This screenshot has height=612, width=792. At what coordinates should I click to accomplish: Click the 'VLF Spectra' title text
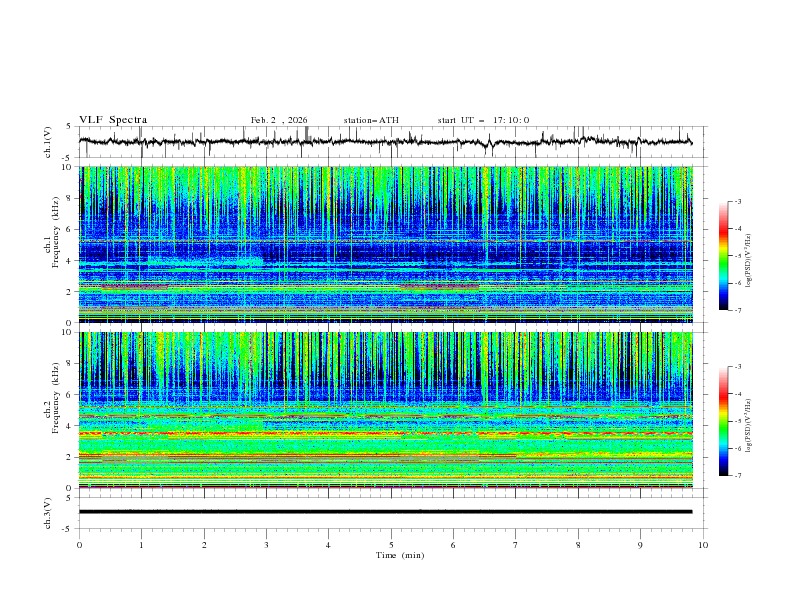113,120
